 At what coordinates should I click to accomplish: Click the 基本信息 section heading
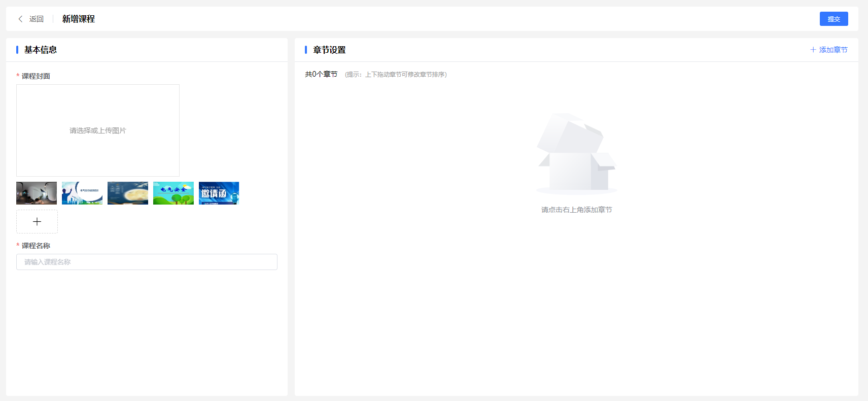coord(41,50)
